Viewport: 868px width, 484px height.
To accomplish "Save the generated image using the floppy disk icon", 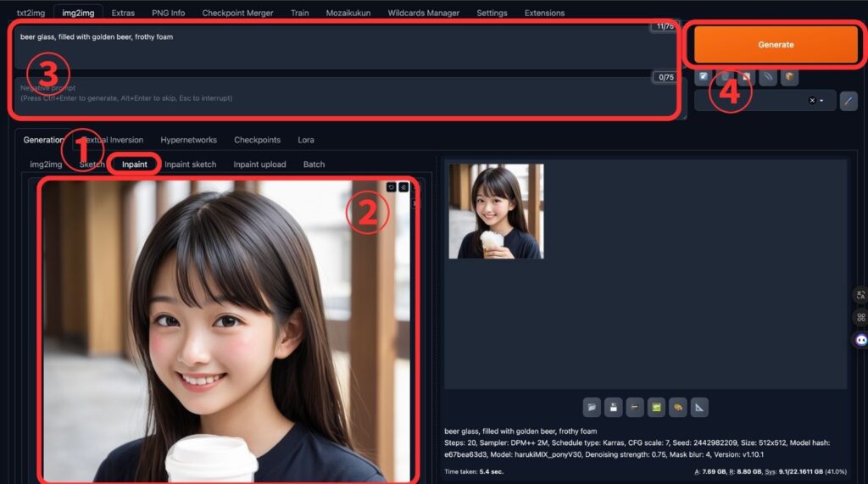I will [x=613, y=409].
